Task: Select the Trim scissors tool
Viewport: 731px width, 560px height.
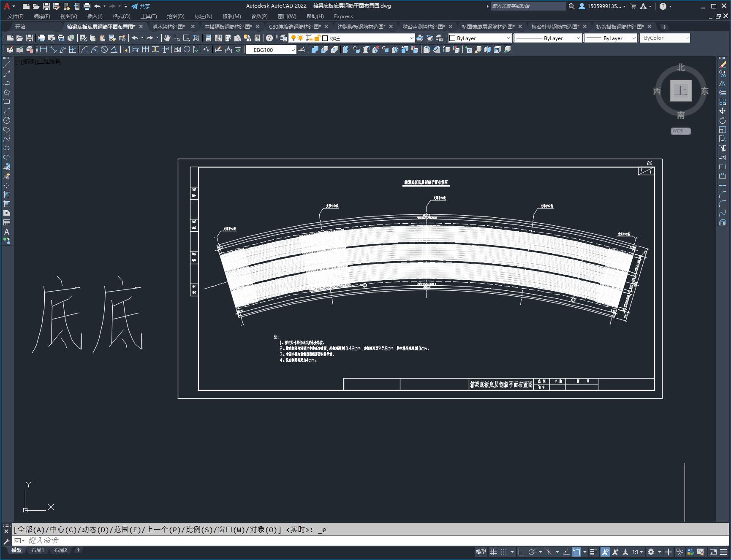Action: [x=723, y=148]
